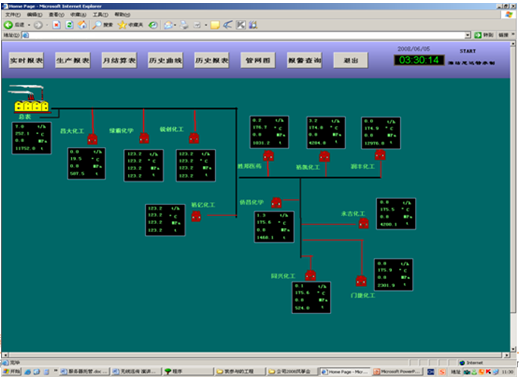
Task: Open the Favorites star icon
Action: click(x=122, y=25)
